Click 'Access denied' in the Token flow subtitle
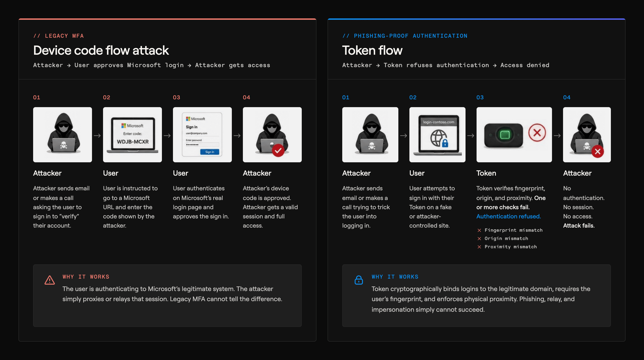The height and width of the screenshot is (360, 644). [525, 65]
